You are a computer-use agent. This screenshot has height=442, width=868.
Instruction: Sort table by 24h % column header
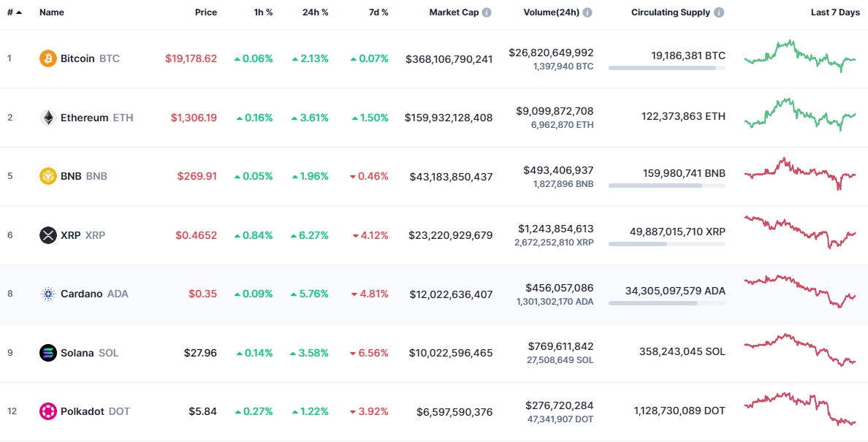pyautogui.click(x=315, y=12)
